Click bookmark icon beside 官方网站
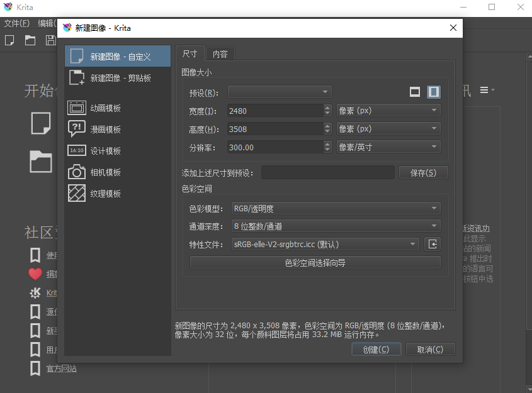The width and height of the screenshot is (532, 393). [x=35, y=368]
